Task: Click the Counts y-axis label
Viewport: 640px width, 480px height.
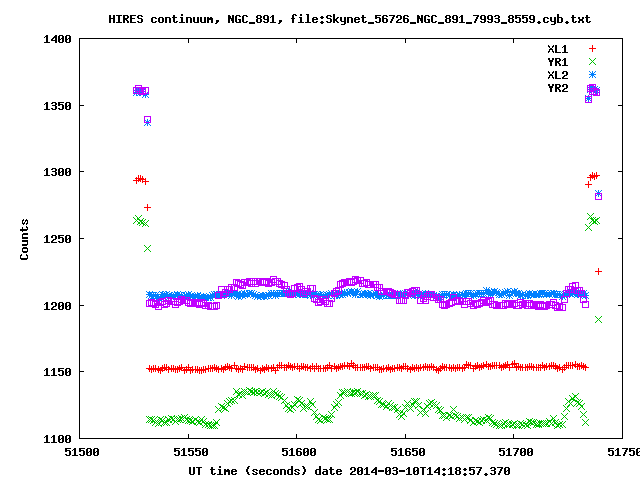Action: (x=24, y=239)
